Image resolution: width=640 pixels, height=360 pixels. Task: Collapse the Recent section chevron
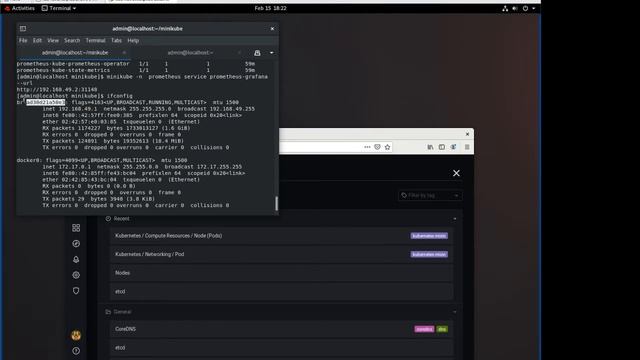tap(455, 219)
